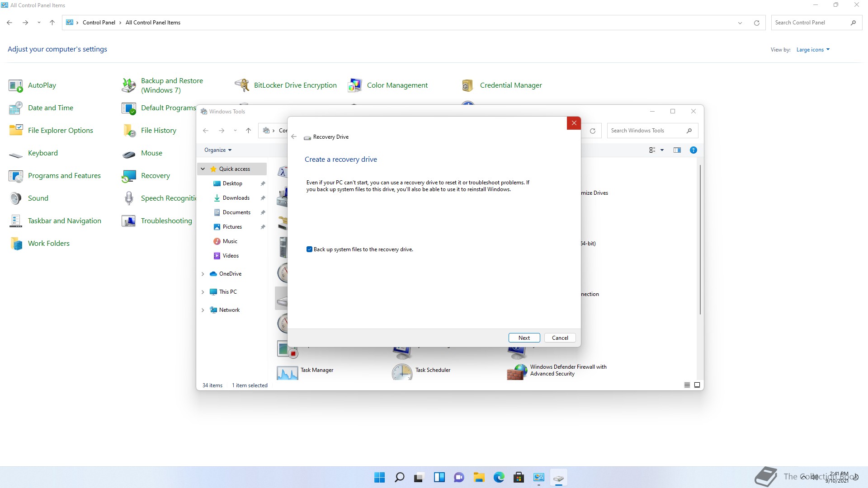The image size is (868, 488).
Task: Open Taskbar and Navigation settings
Action: [55, 221]
